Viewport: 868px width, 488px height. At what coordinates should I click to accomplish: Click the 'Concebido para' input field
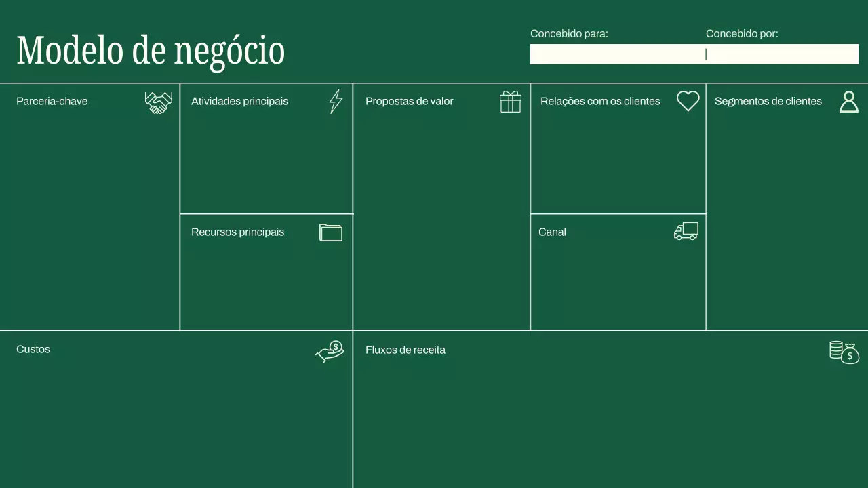[618, 54]
